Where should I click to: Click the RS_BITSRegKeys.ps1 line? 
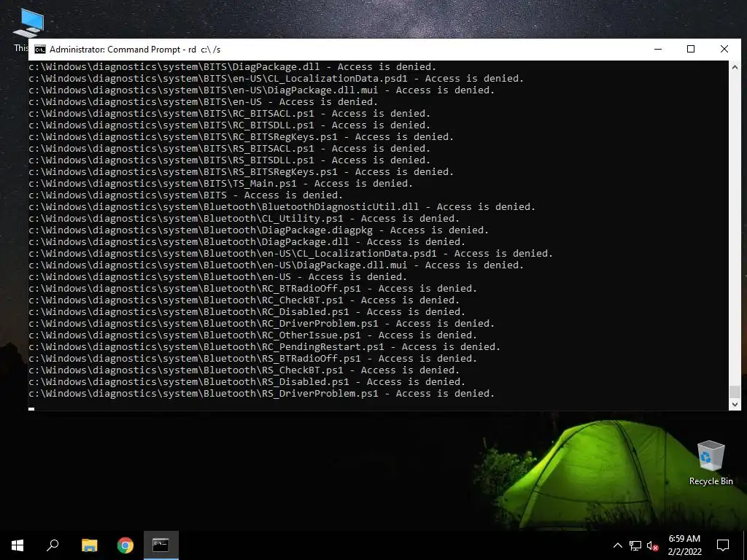point(241,172)
